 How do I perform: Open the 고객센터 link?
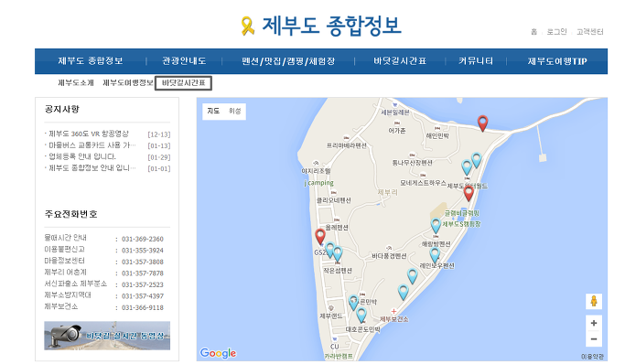(x=590, y=32)
